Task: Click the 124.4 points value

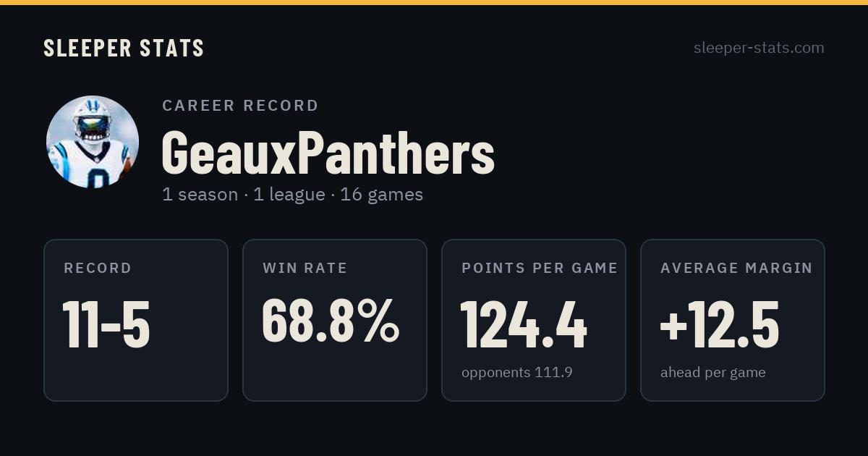Action: coord(524,324)
